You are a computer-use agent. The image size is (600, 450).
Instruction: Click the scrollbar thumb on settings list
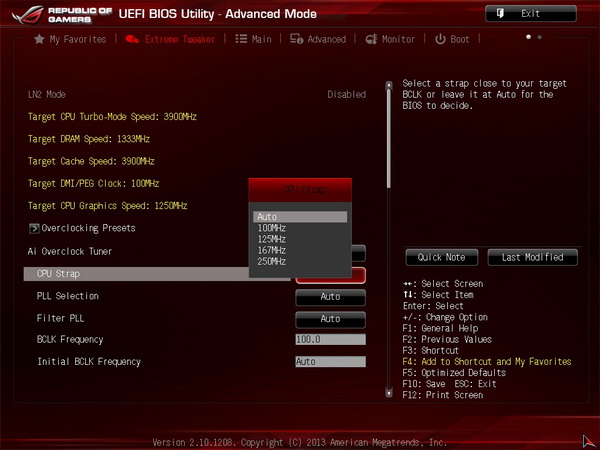[x=389, y=138]
